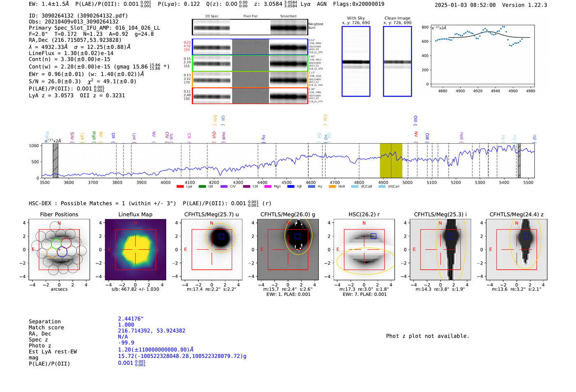This screenshot has width=576, height=392.
Task: Click the Lyα red legend swatch
Action: (180, 187)
